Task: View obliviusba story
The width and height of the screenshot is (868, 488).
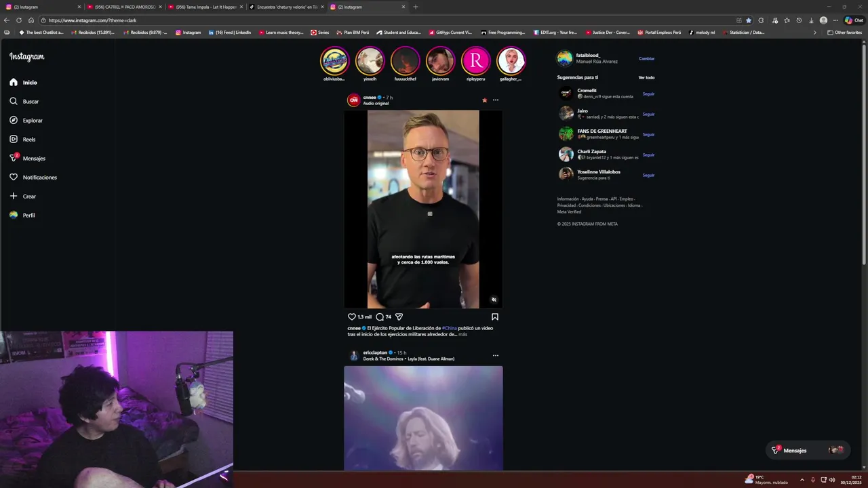Action: pyautogui.click(x=334, y=61)
